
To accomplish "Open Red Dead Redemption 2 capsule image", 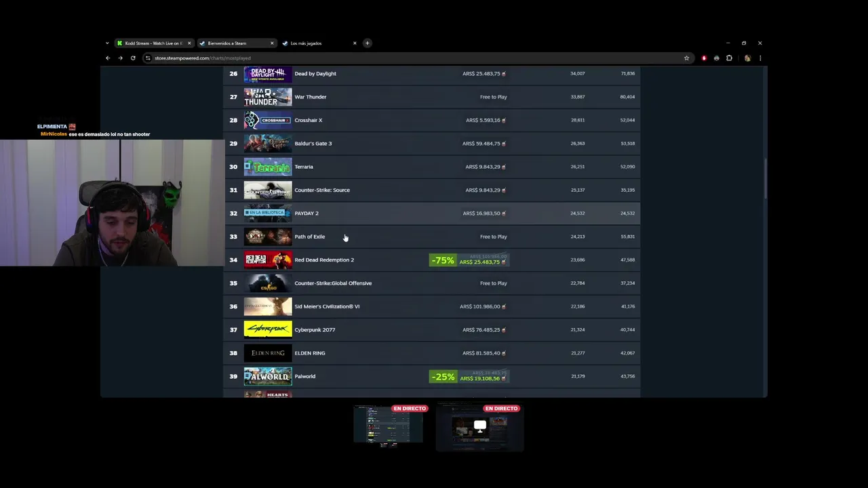I will 268,260.
